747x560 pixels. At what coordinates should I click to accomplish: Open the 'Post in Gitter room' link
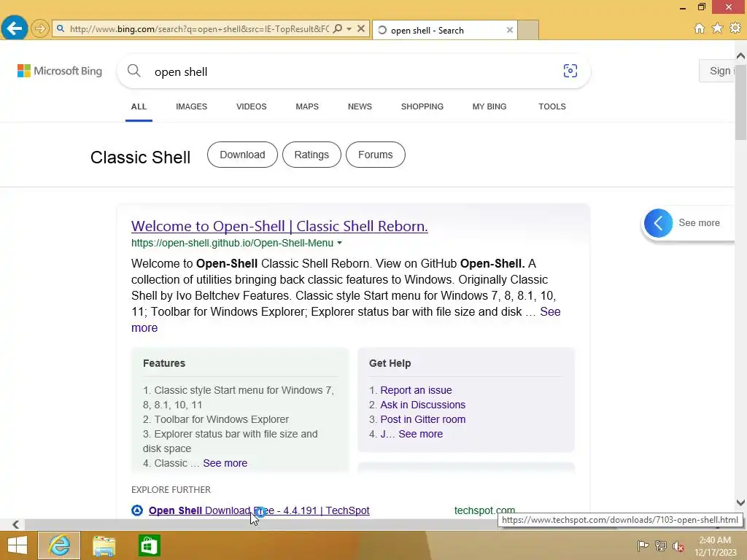[422, 419]
